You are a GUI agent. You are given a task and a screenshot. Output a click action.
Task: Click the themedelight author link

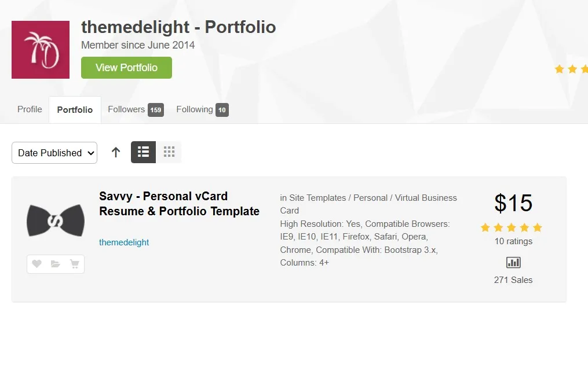tap(124, 242)
